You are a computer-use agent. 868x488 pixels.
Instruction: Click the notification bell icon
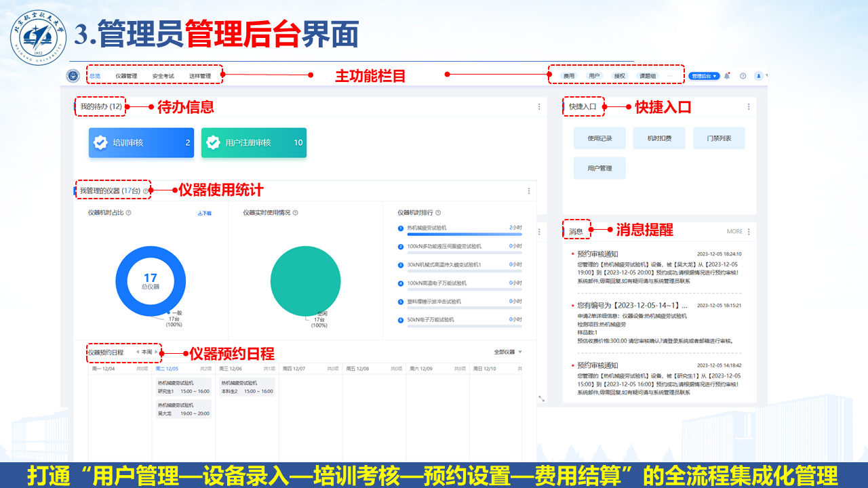[x=727, y=76]
